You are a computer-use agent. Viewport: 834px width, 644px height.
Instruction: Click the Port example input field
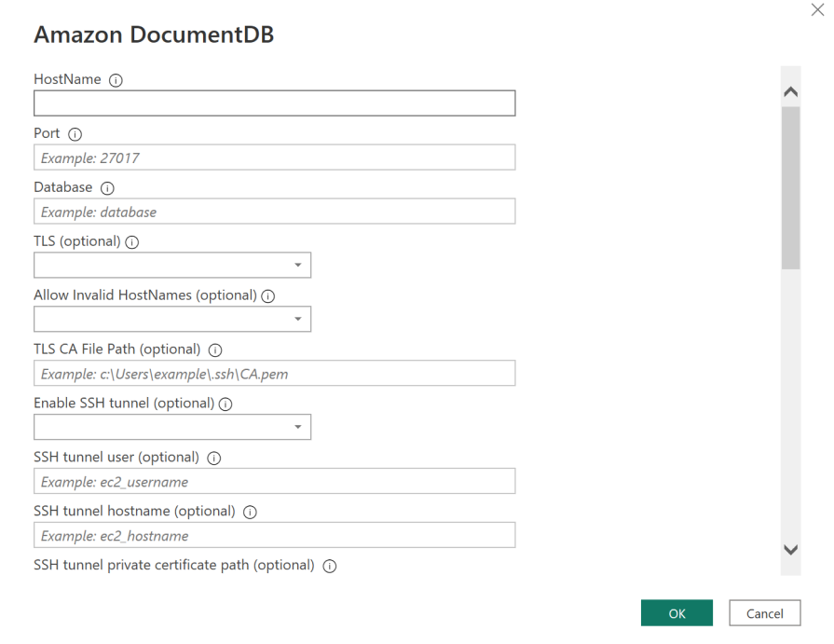(x=274, y=157)
